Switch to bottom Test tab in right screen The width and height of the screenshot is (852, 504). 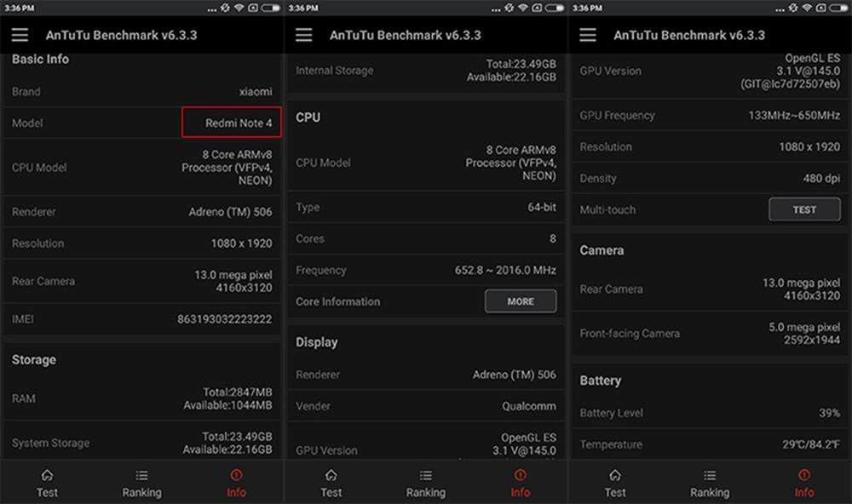coord(614,483)
